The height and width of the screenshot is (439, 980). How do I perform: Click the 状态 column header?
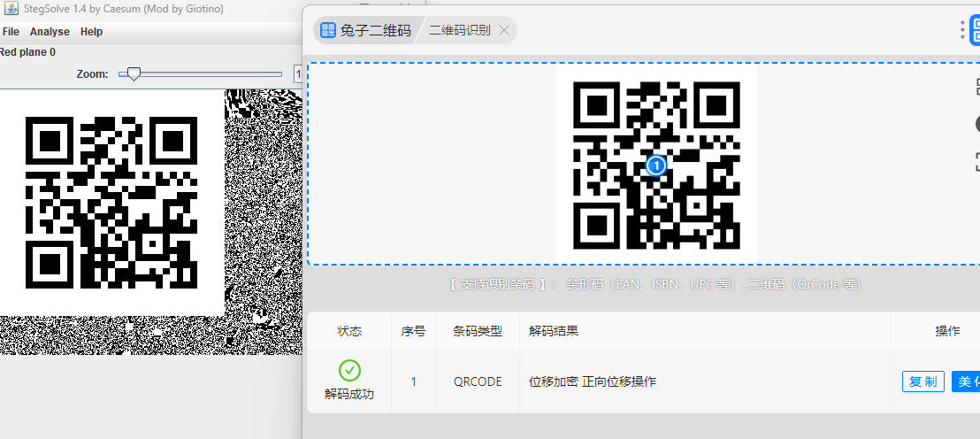(x=349, y=331)
